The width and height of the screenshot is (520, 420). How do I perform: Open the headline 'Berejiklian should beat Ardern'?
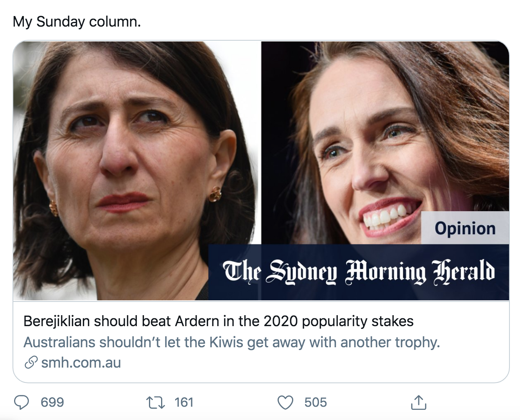pos(218,321)
